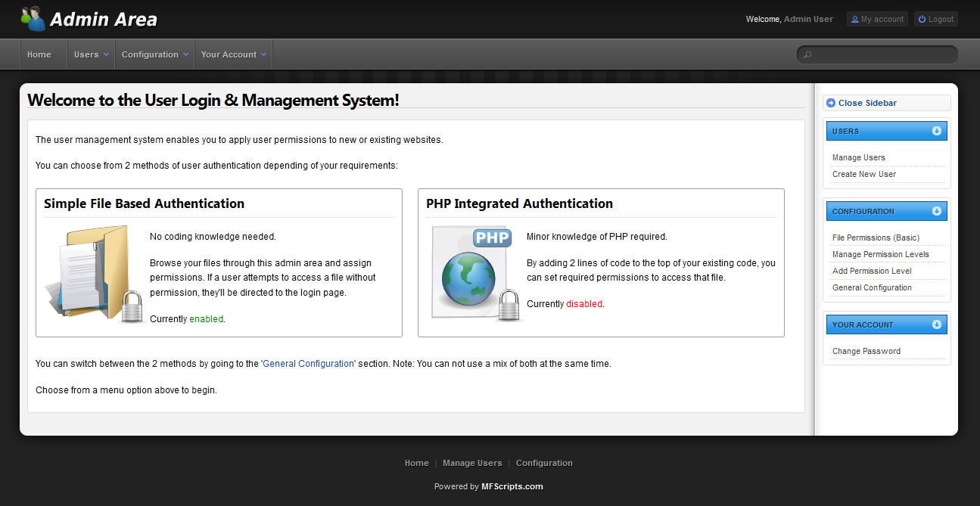
Task: Open the Configuration dropdown in navigation bar
Action: (154, 54)
